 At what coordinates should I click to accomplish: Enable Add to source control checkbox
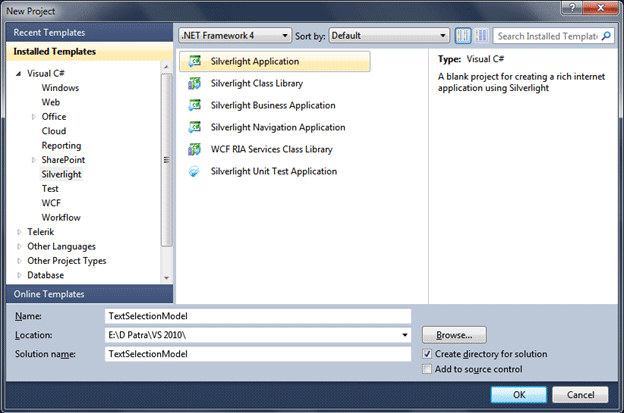tap(427, 369)
